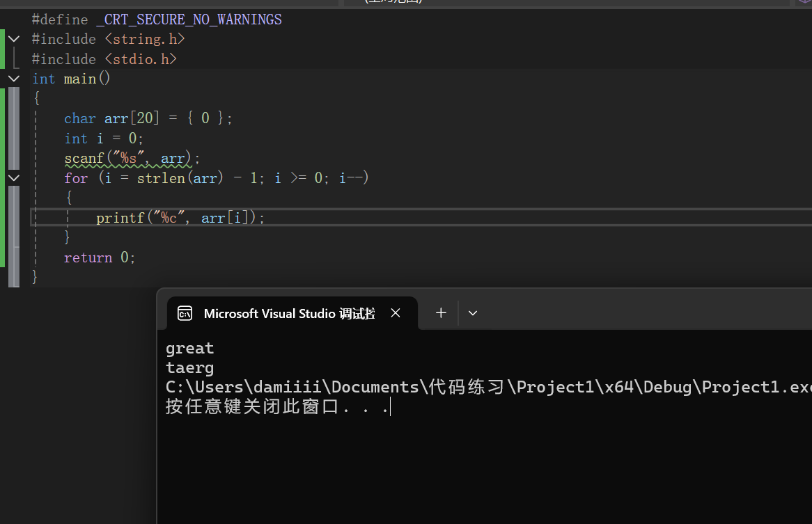Click the main function name

point(80,79)
